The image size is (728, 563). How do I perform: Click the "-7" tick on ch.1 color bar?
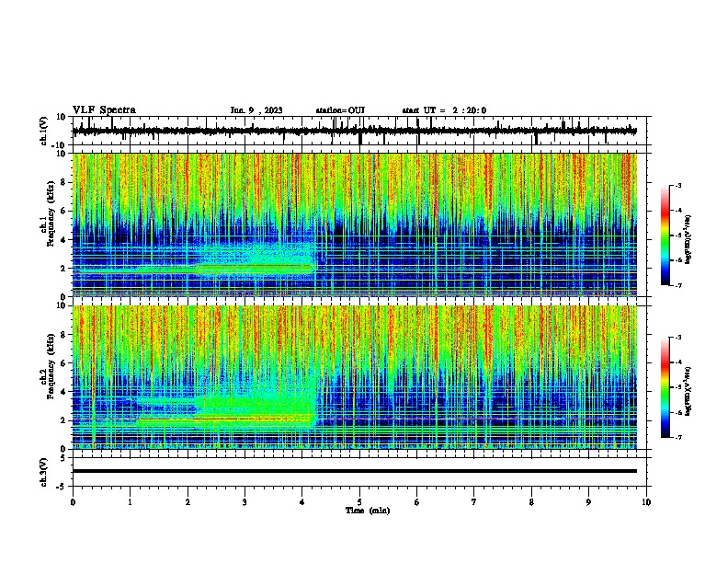(678, 285)
